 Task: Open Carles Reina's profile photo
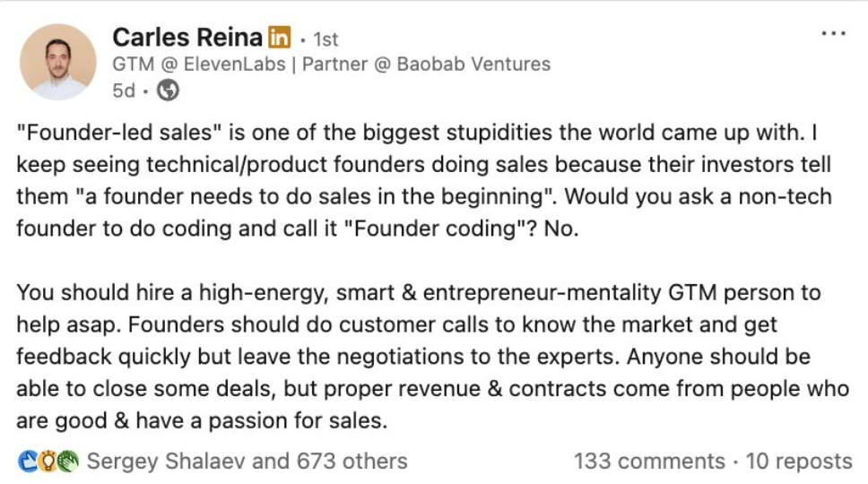click(57, 62)
